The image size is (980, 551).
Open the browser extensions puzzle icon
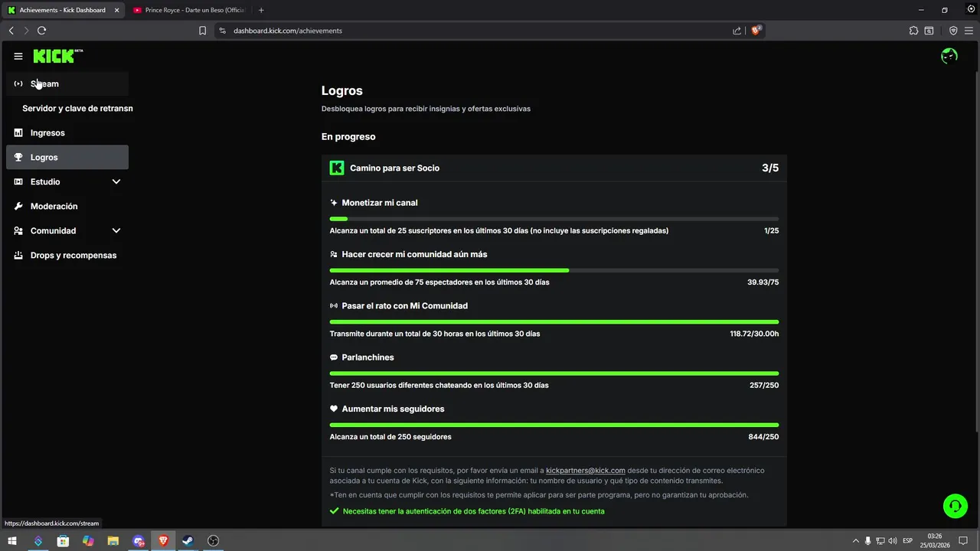(x=913, y=31)
